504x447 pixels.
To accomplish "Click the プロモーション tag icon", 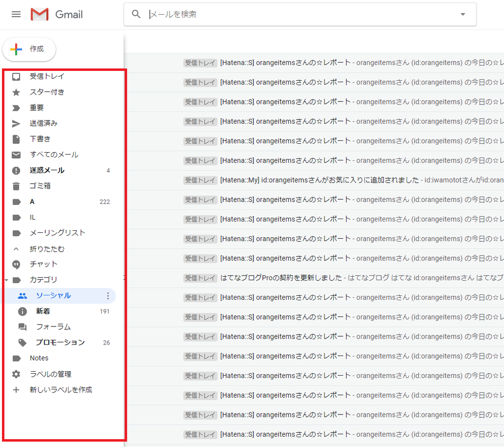I will pyautogui.click(x=23, y=343).
